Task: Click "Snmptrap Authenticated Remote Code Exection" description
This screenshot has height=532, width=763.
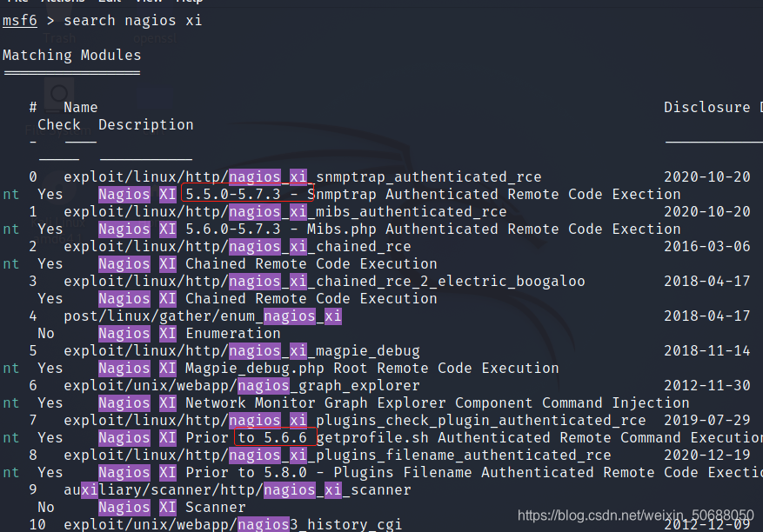Action: [494, 195]
